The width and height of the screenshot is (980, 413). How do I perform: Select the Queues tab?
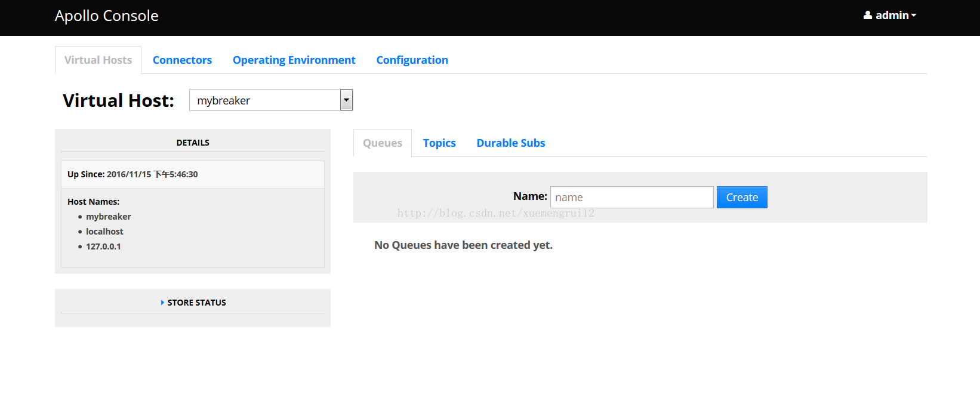pyautogui.click(x=383, y=143)
